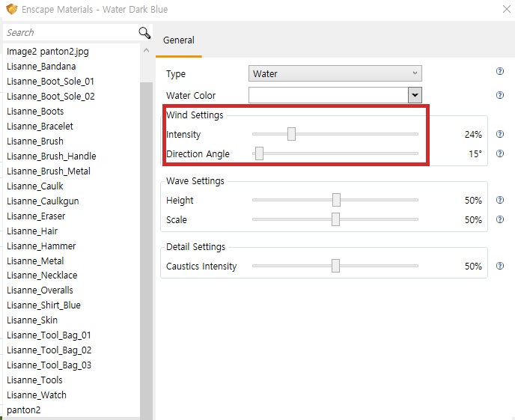Open help for Water Color
The height and width of the screenshot is (420, 515).
(499, 95)
